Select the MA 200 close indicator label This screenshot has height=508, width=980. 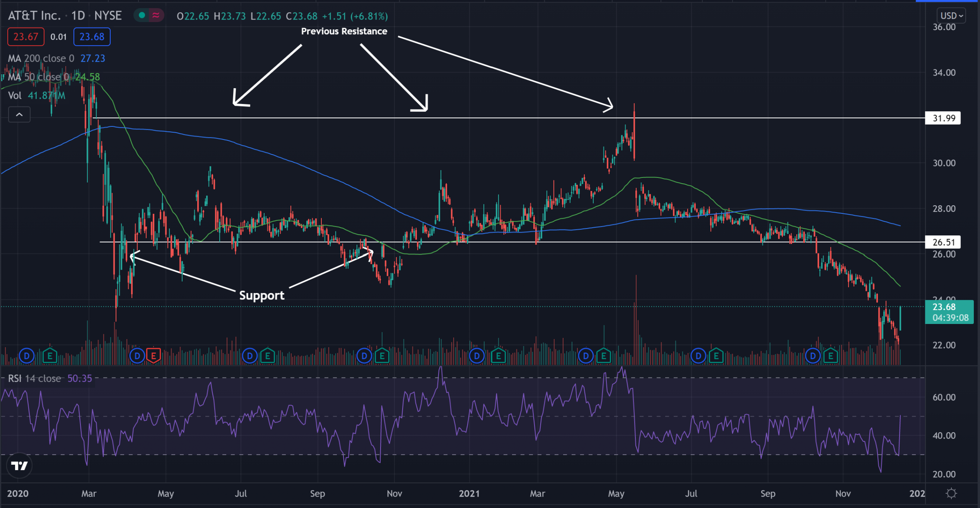[x=41, y=58]
